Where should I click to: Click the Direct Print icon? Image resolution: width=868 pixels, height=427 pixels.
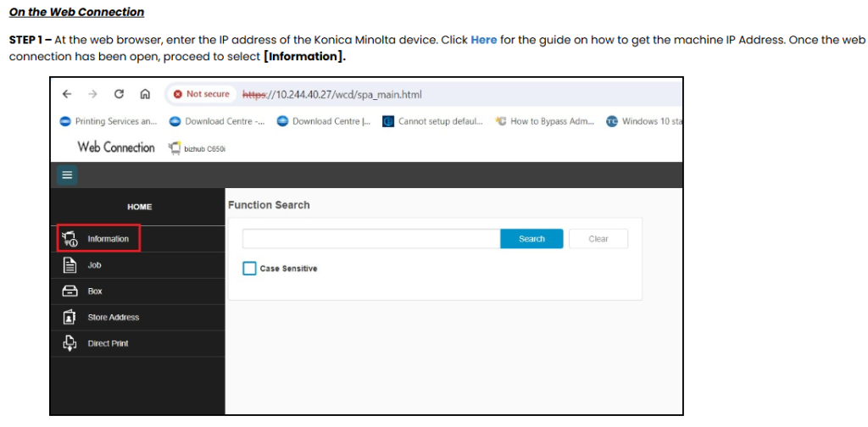70,343
